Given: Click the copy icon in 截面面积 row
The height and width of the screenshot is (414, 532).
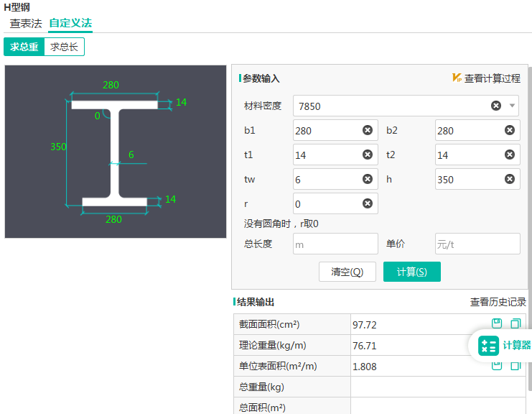Looking at the screenshot, I should (x=515, y=323).
